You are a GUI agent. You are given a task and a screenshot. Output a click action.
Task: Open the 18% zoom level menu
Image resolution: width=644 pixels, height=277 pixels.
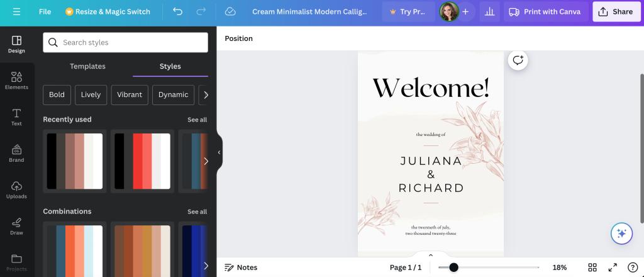pos(559,268)
